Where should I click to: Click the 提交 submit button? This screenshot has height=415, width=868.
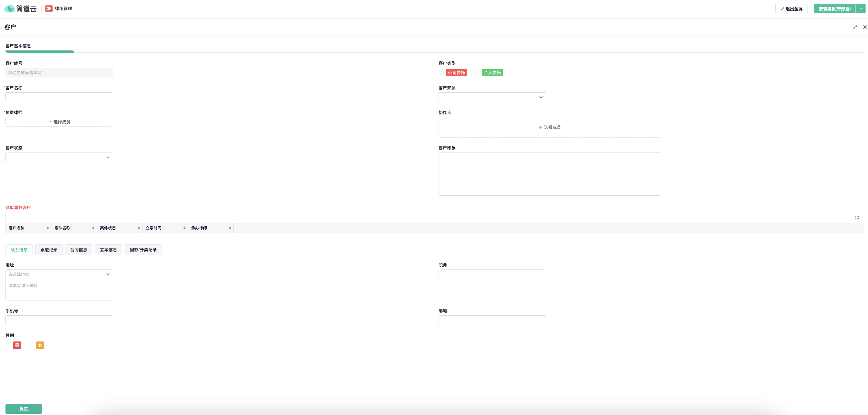24,409
